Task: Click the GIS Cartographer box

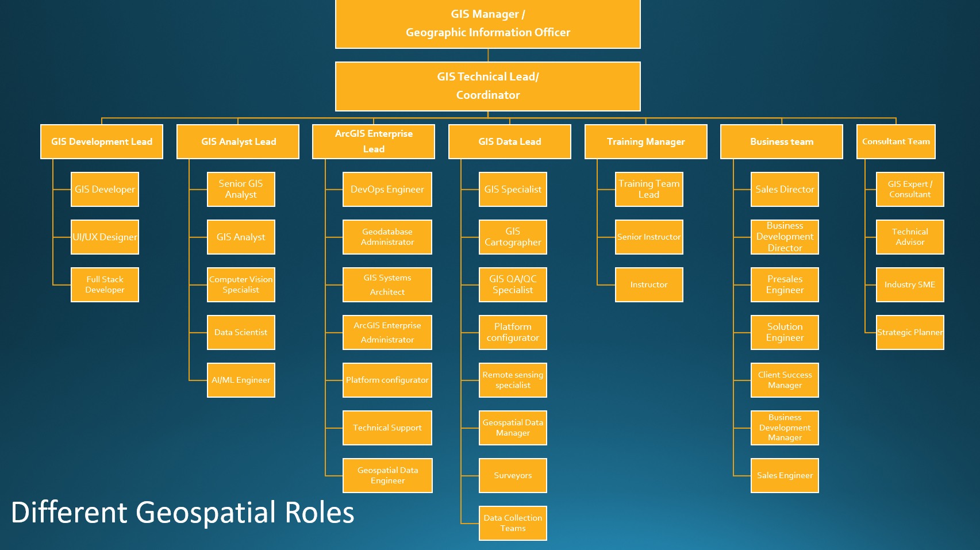Action: [x=513, y=237]
